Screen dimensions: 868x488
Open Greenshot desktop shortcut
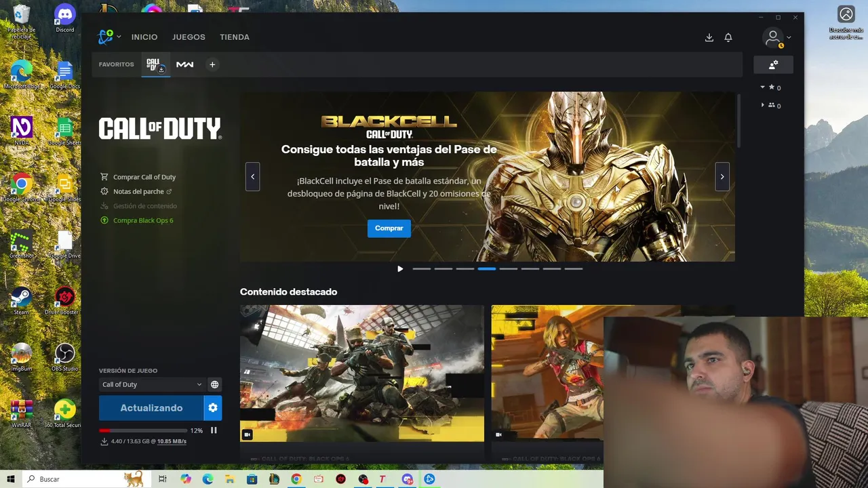22,245
